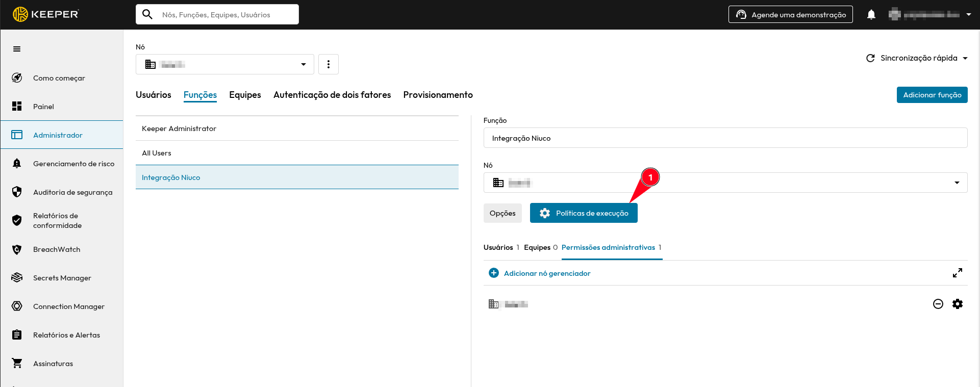Click the Relatórios e Alertas clipboard icon
980x387 pixels.
point(17,334)
